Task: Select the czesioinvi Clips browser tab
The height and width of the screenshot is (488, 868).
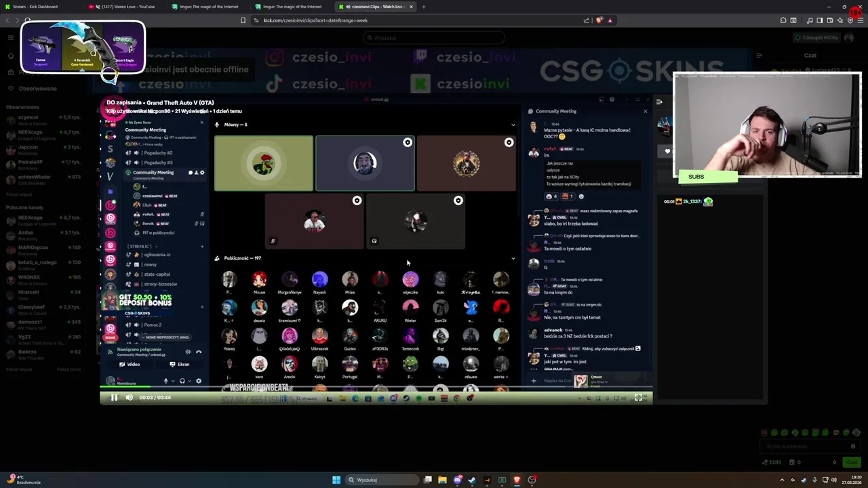Action: pyautogui.click(x=375, y=7)
